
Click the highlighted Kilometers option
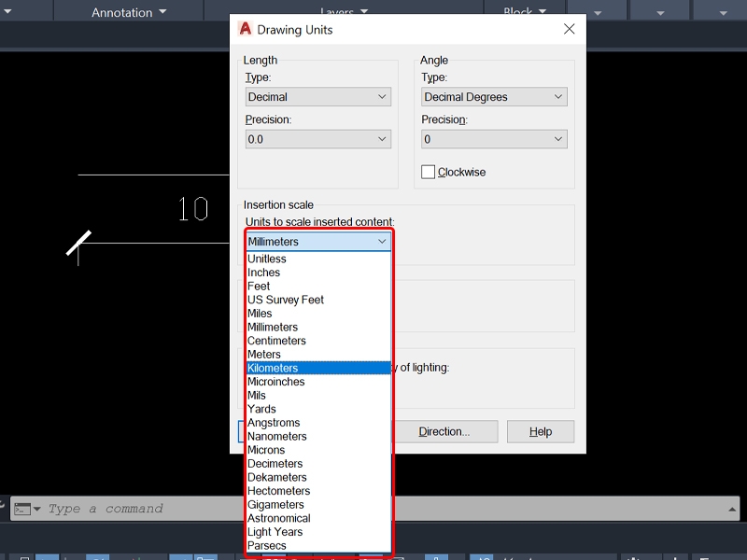[318, 368]
